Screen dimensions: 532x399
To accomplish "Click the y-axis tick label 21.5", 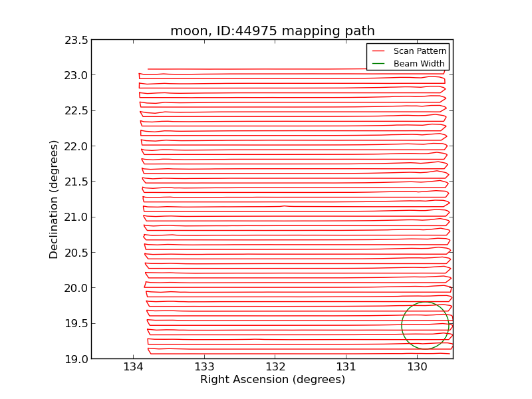I will click(76, 182).
